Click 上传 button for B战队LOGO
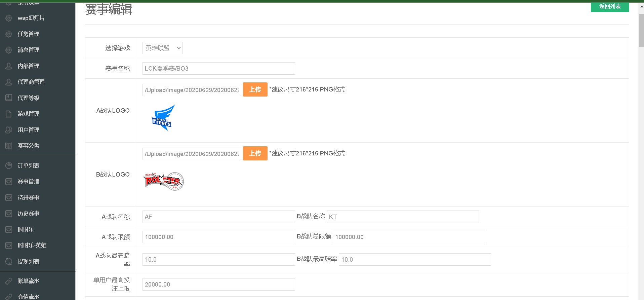The width and height of the screenshot is (644, 300). click(255, 153)
